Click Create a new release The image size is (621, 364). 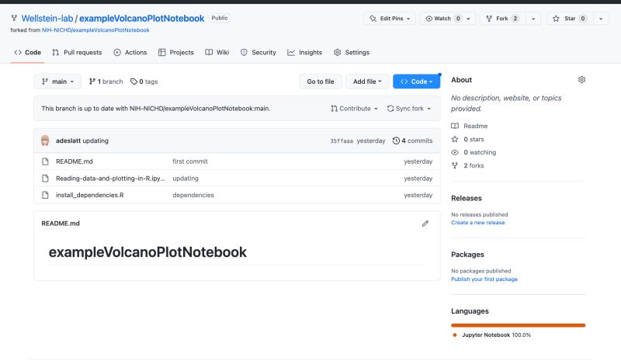(478, 223)
